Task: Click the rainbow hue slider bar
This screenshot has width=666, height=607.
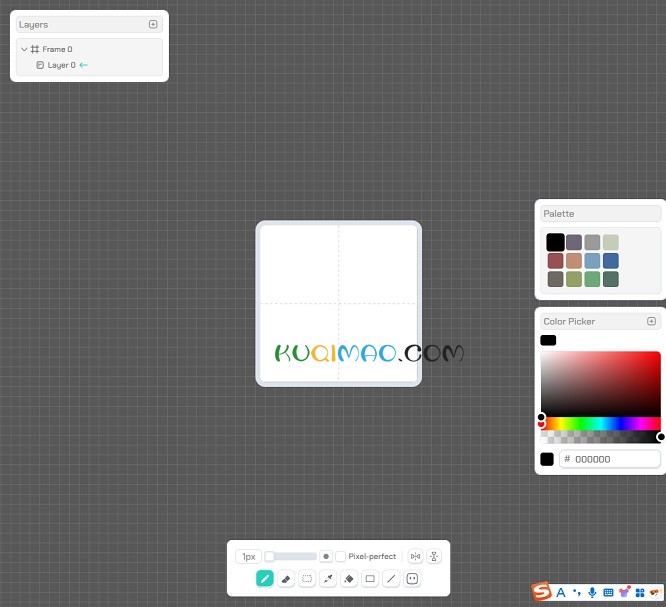Action: [600, 423]
